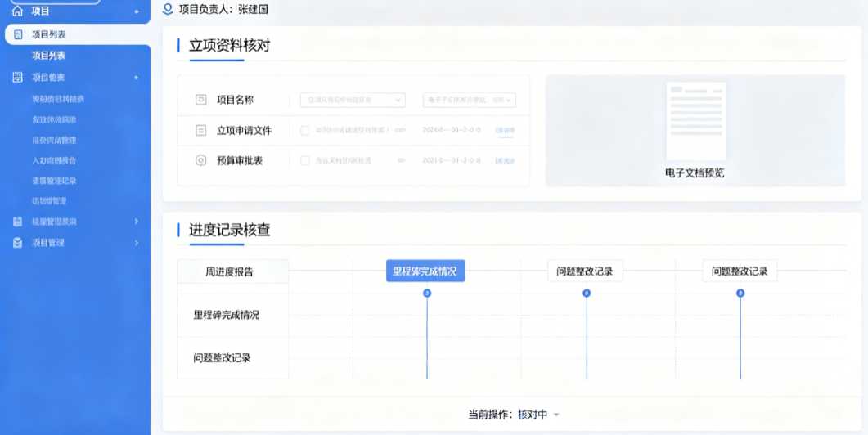The width and height of the screenshot is (868, 435).
Task: Expand the 项目管理 chevron
Action: pyautogui.click(x=136, y=243)
